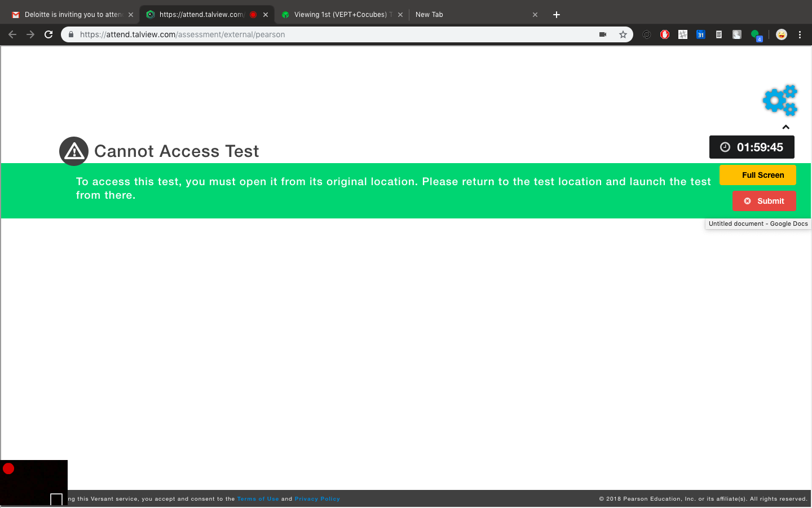The height and width of the screenshot is (508, 812).
Task: Open the striped document extension icon
Action: (719, 34)
